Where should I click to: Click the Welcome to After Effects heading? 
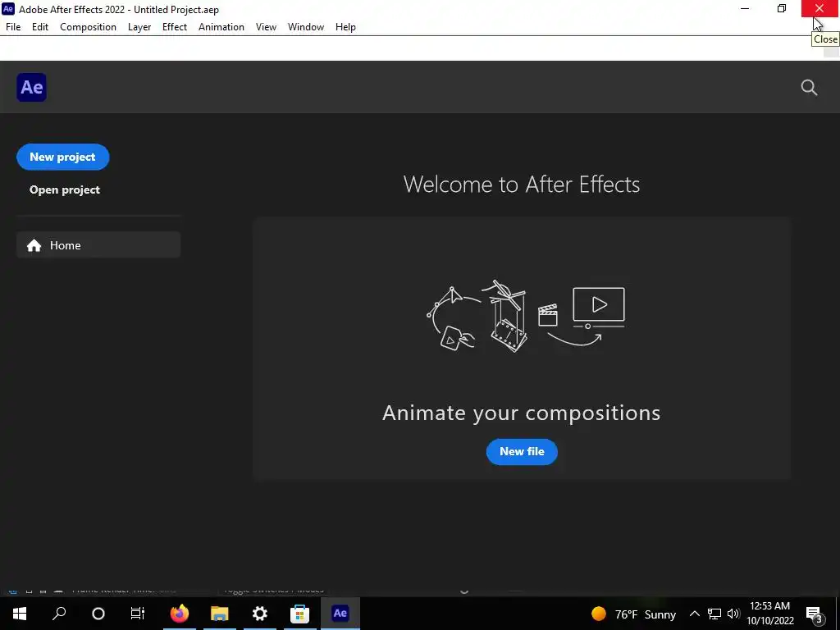tap(521, 185)
